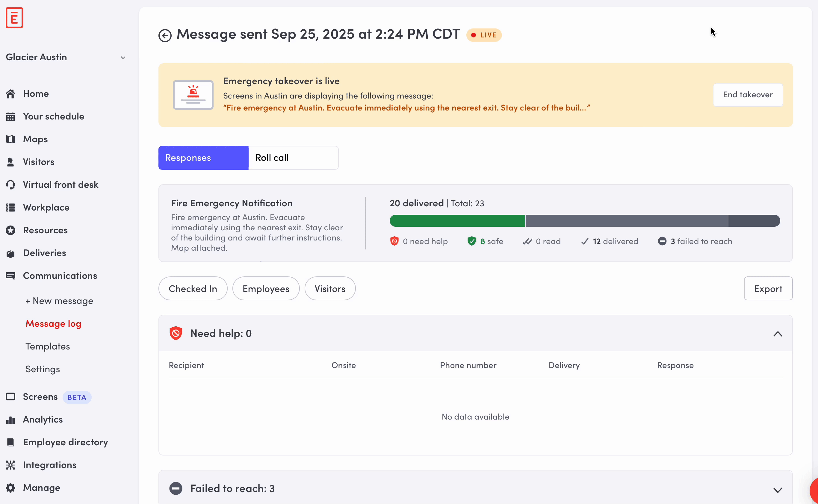Image resolution: width=818 pixels, height=504 pixels.
Task: Go back using the circled arrow icon
Action: 165,35
